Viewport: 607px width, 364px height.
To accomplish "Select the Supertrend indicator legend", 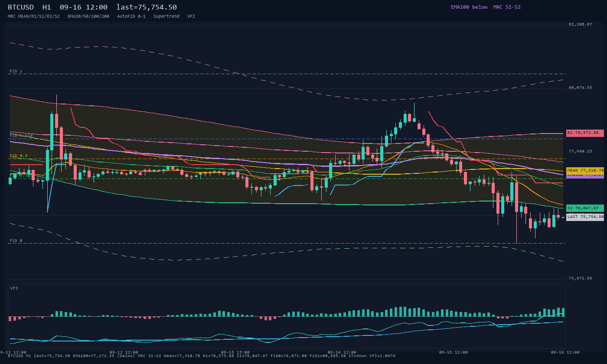I will point(166,16).
